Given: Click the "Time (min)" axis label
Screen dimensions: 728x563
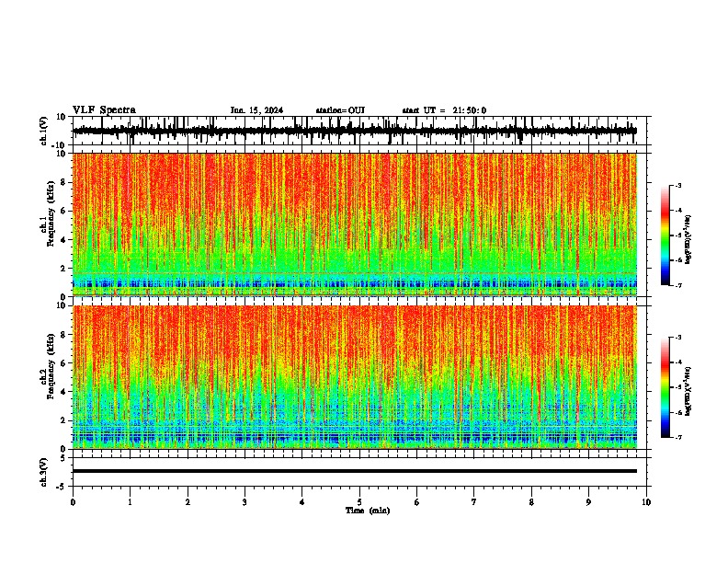Looking at the screenshot, I should [368, 511].
